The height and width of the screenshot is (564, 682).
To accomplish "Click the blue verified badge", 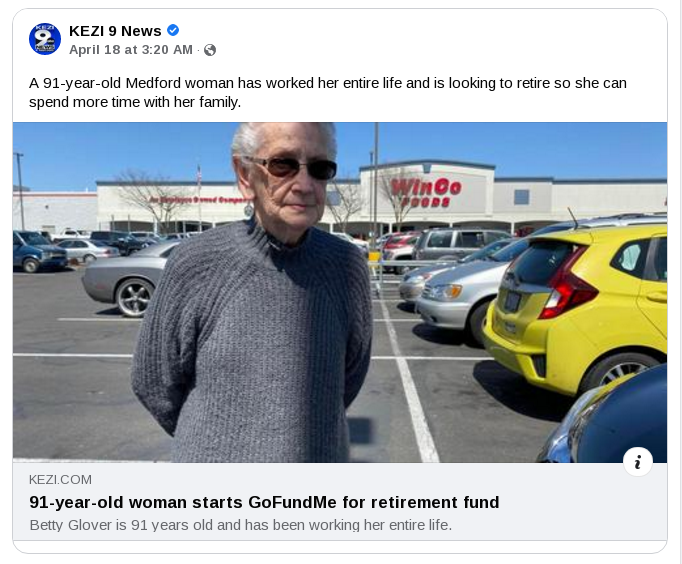I will click(x=173, y=30).
